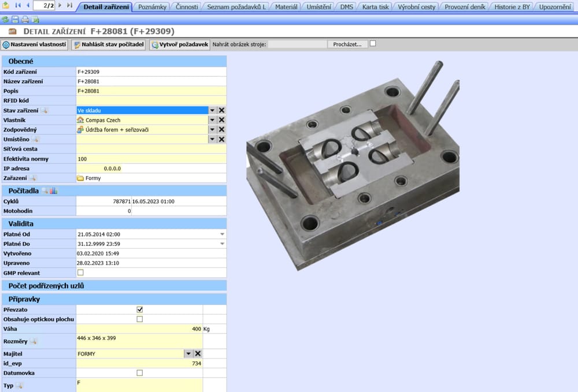
Task: Click the device icon beside Detail zařízení heading
Action: tap(13, 32)
